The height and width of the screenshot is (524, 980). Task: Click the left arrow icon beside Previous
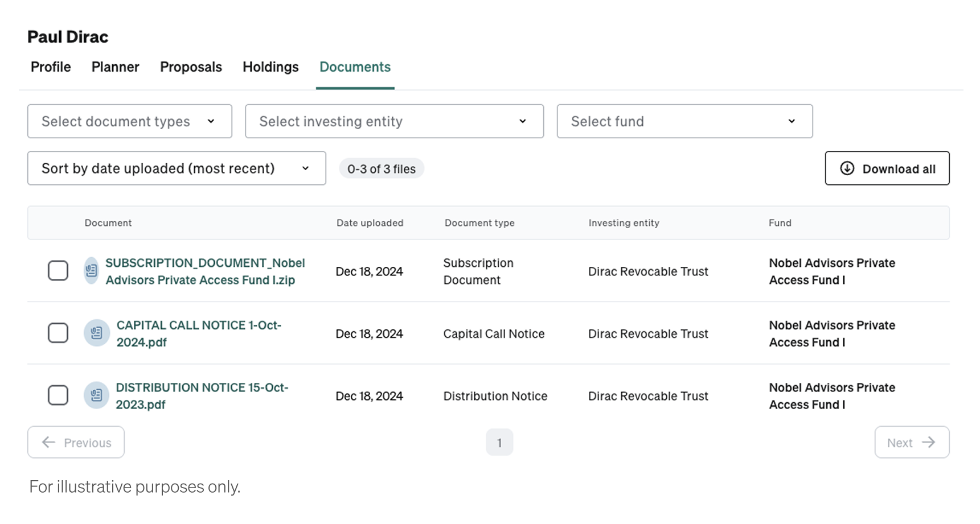(49, 442)
